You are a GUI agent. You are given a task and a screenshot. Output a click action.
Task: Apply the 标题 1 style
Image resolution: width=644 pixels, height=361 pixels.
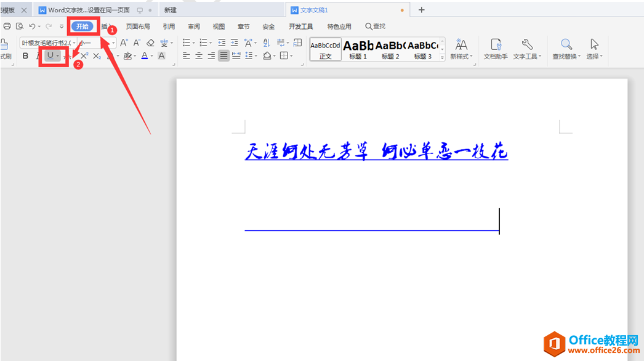[x=358, y=49]
